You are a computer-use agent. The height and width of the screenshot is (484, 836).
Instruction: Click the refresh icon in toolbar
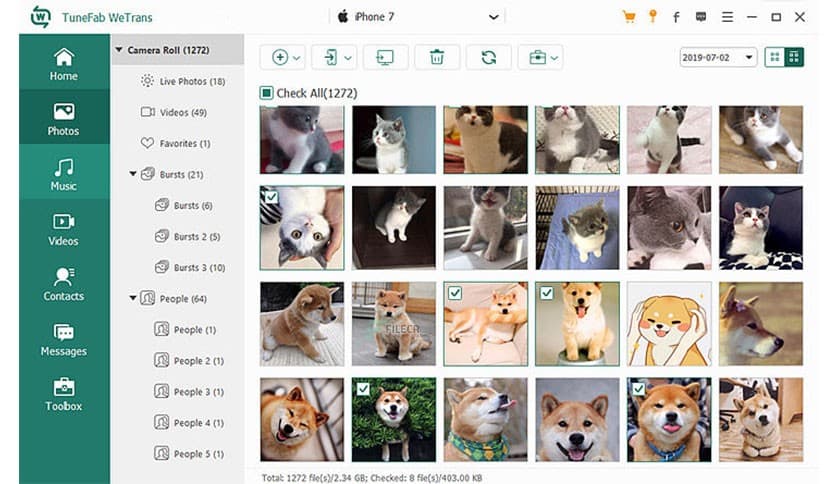pyautogui.click(x=488, y=57)
